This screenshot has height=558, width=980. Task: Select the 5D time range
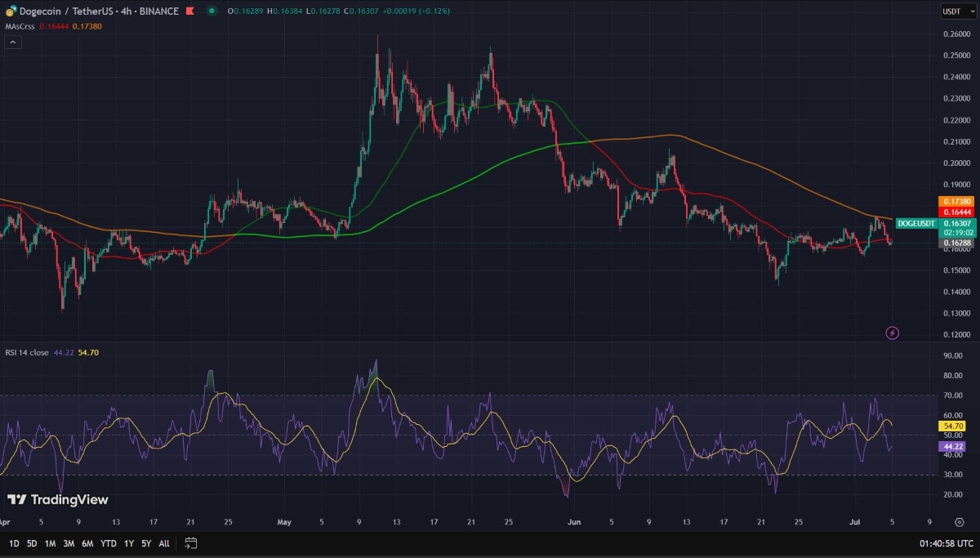32,543
